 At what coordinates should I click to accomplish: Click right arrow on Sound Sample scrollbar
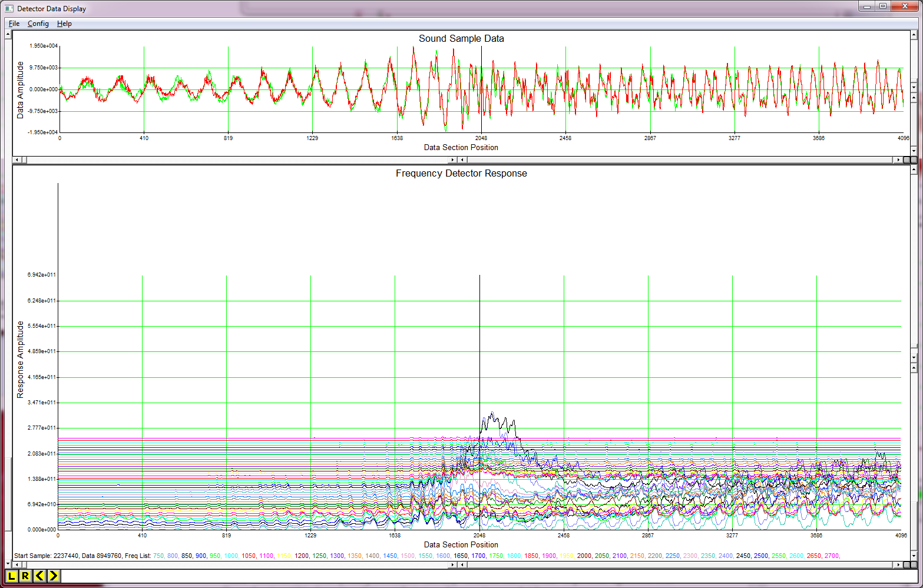pos(898,160)
